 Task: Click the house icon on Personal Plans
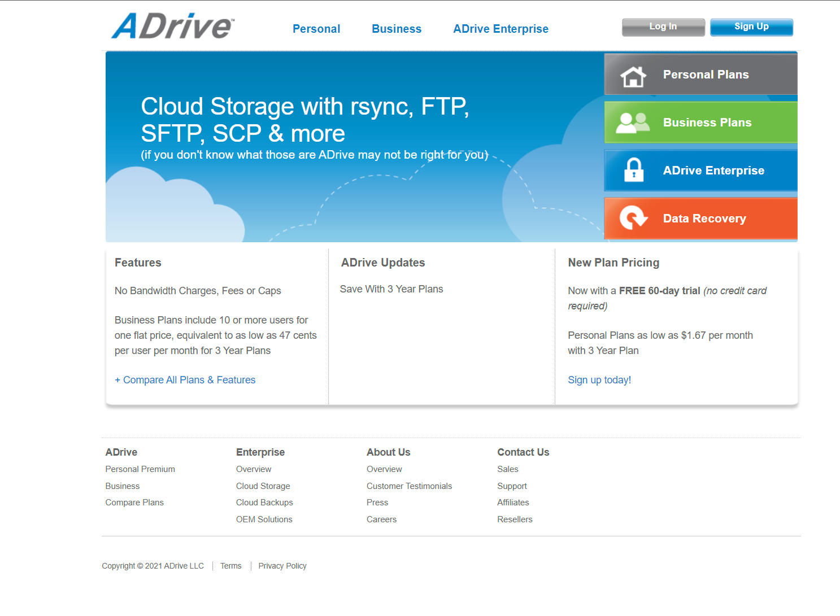[x=633, y=76]
